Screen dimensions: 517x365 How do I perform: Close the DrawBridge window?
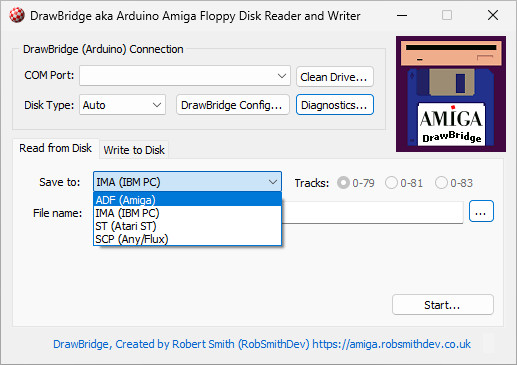point(493,15)
